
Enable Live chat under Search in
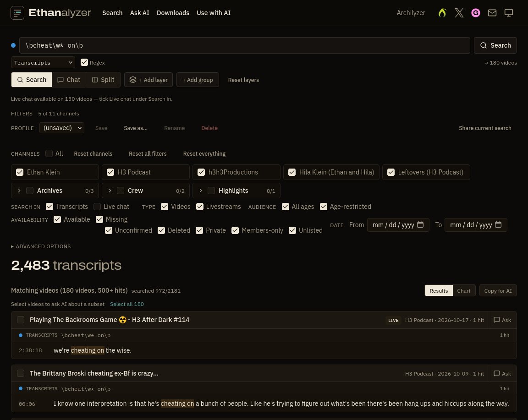pyautogui.click(x=97, y=207)
